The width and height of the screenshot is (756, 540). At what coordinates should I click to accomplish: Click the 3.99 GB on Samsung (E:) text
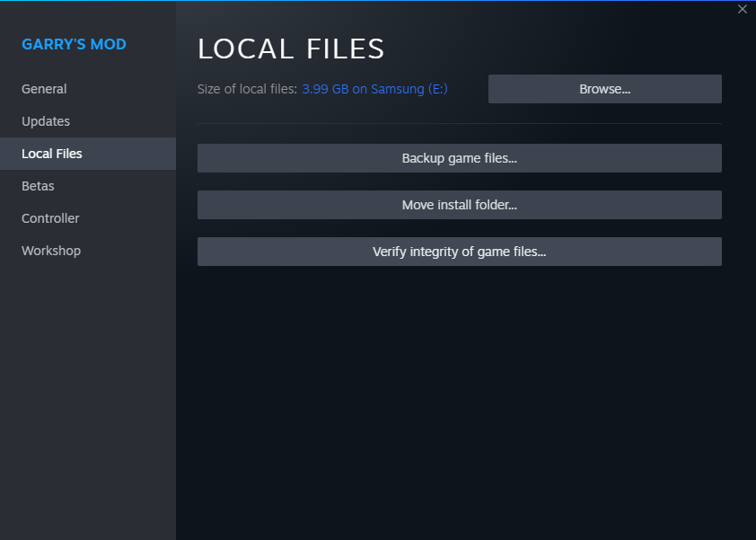click(x=374, y=89)
